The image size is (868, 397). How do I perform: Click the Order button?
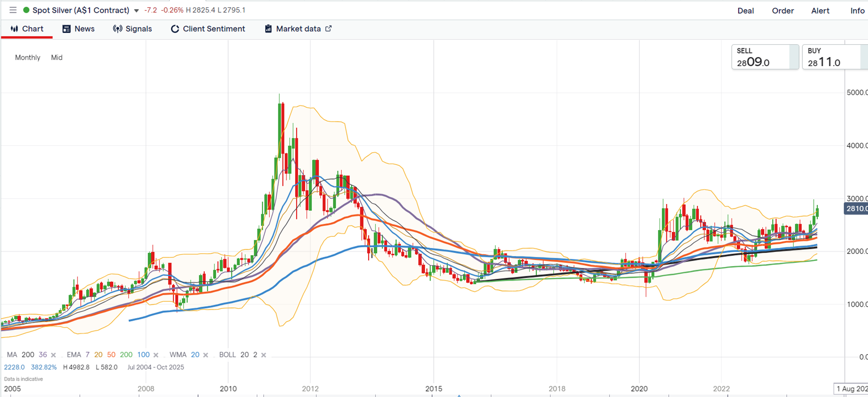pyautogui.click(x=783, y=10)
